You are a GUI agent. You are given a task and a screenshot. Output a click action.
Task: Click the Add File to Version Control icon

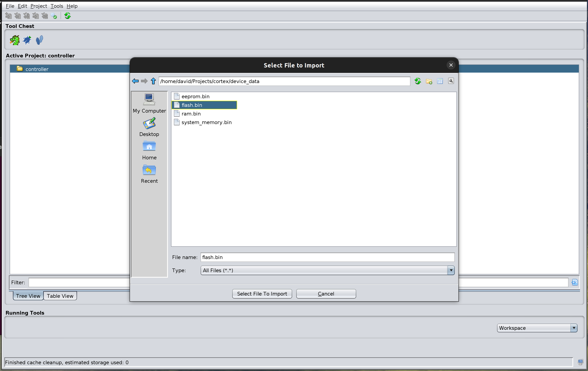click(8, 16)
